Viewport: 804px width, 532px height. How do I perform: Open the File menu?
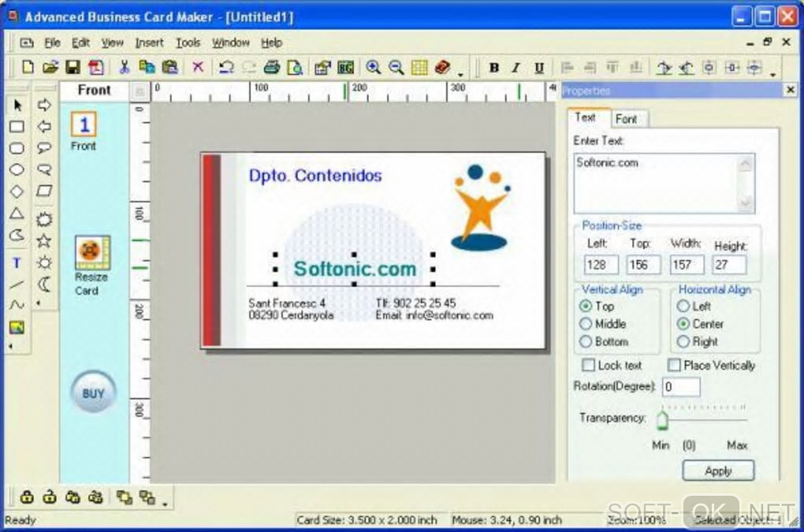52,43
